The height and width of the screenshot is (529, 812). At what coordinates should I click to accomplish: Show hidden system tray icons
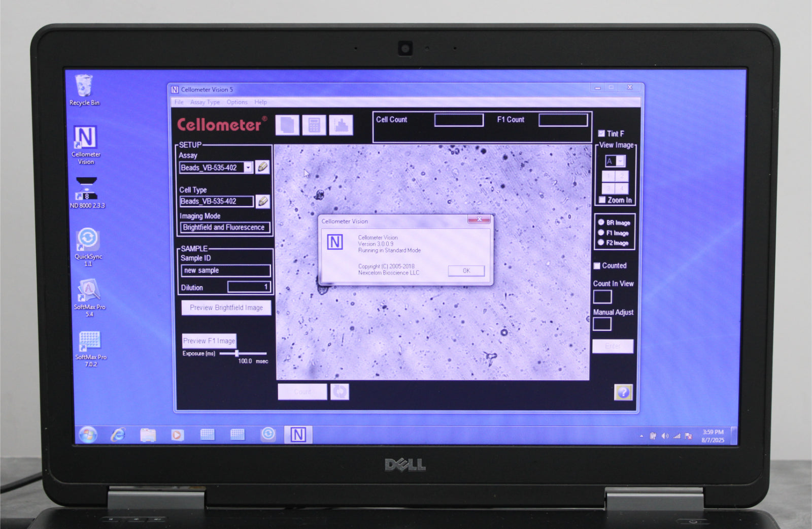[641, 436]
